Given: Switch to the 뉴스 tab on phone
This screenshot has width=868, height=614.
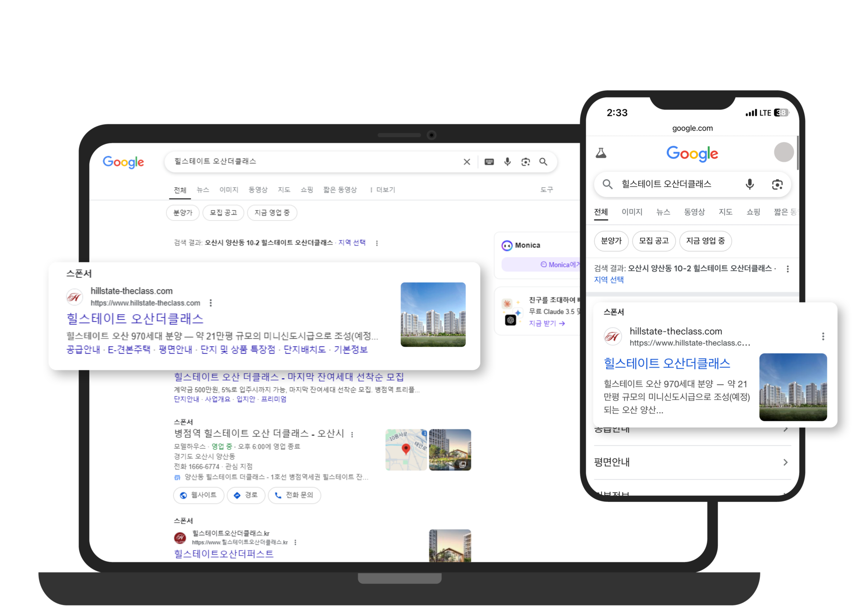Looking at the screenshot, I should coord(663,212).
